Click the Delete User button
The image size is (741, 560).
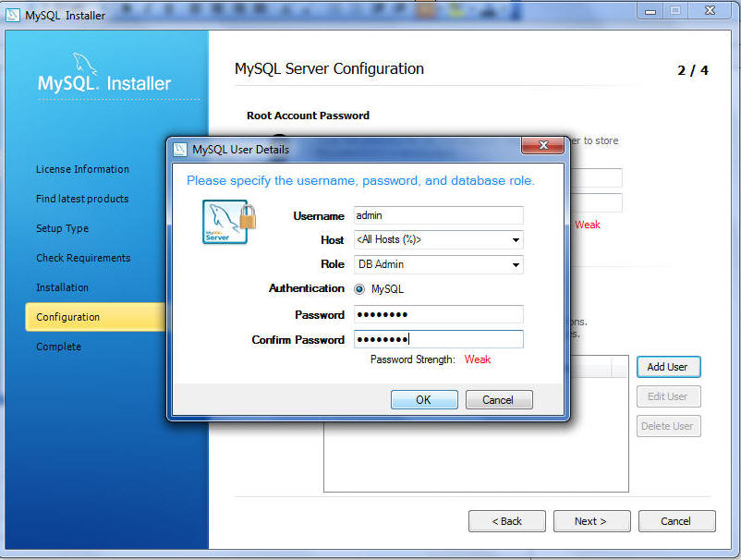click(x=668, y=426)
